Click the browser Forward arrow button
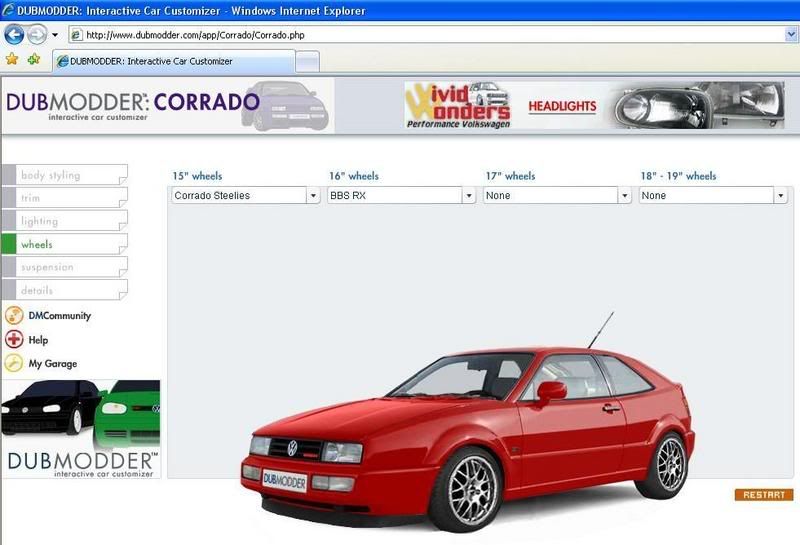The width and height of the screenshot is (800, 545). point(37,35)
